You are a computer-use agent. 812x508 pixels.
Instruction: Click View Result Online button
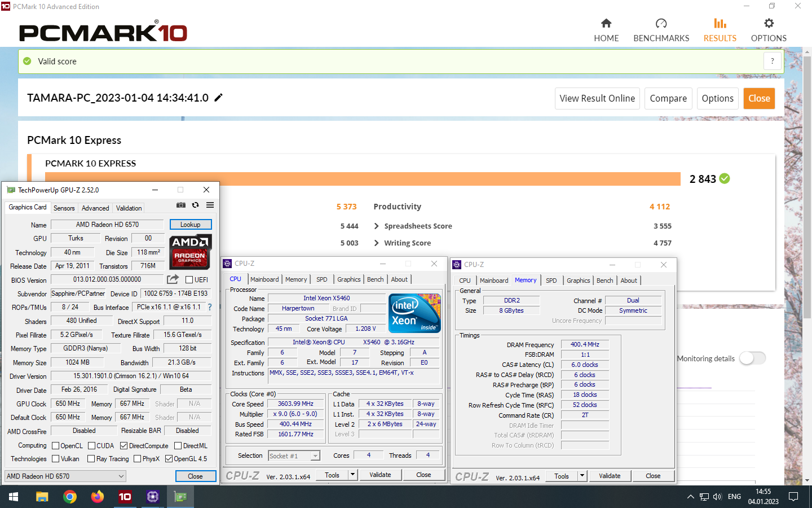click(597, 98)
